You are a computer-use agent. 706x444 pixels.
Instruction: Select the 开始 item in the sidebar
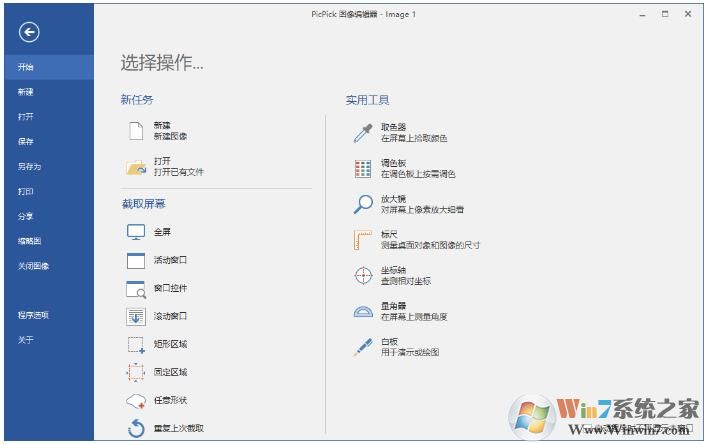click(49, 67)
